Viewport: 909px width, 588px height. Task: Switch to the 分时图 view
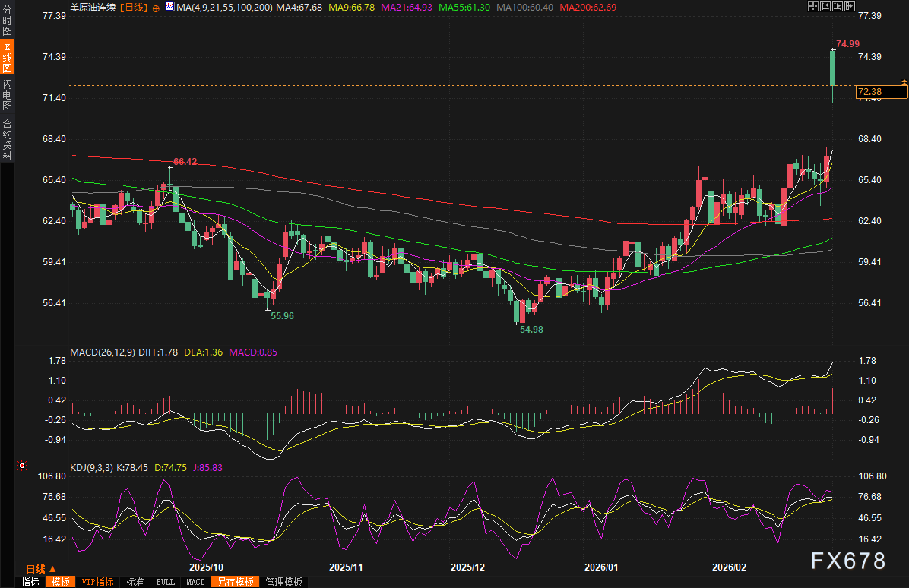[x=7, y=19]
